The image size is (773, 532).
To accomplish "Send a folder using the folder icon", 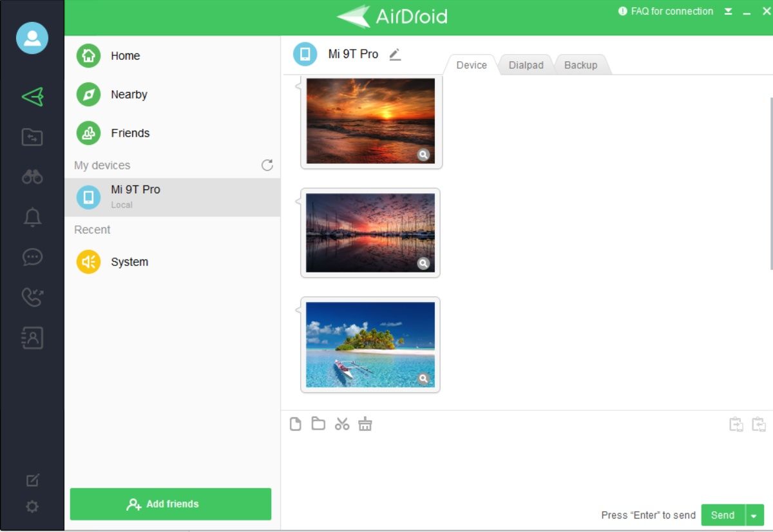I will (x=319, y=423).
